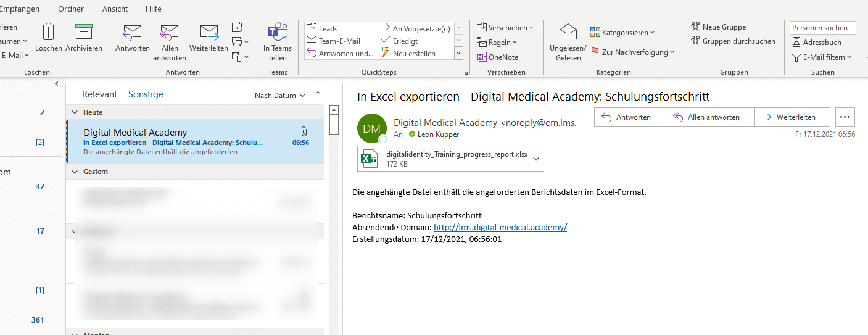868x335 pixels.
Task: Select the Digital Medical Academy email
Action: (x=196, y=141)
